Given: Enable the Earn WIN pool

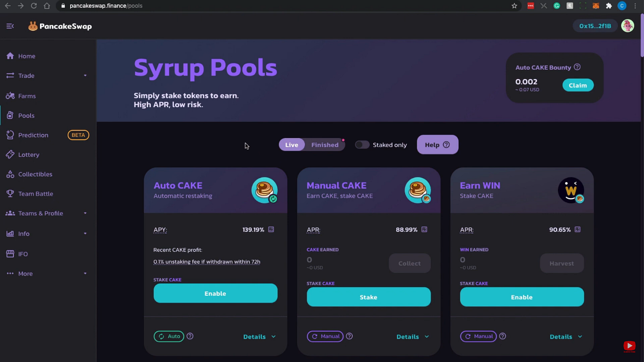Looking at the screenshot, I should coord(522,297).
